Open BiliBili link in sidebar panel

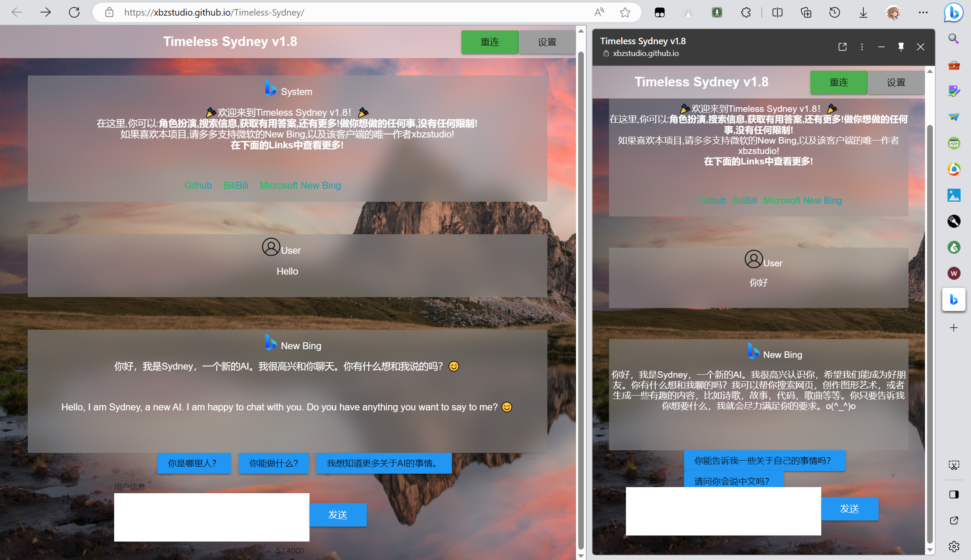[x=744, y=200]
